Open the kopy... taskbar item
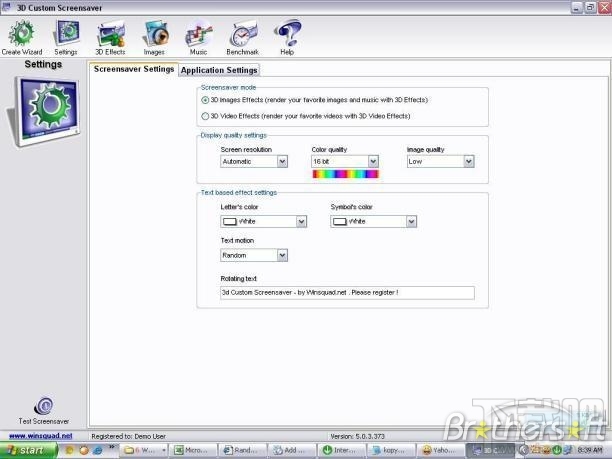The height and width of the screenshot is (459, 612). click(392, 450)
